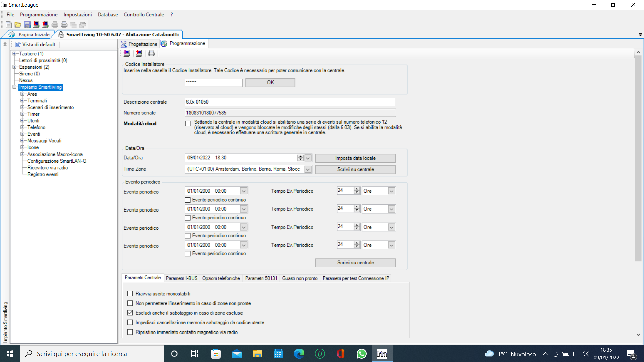The height and width of the screenshot is (362, 644).
Task: Open INIM app in Windows taskbar
Action: coord(382,354)
